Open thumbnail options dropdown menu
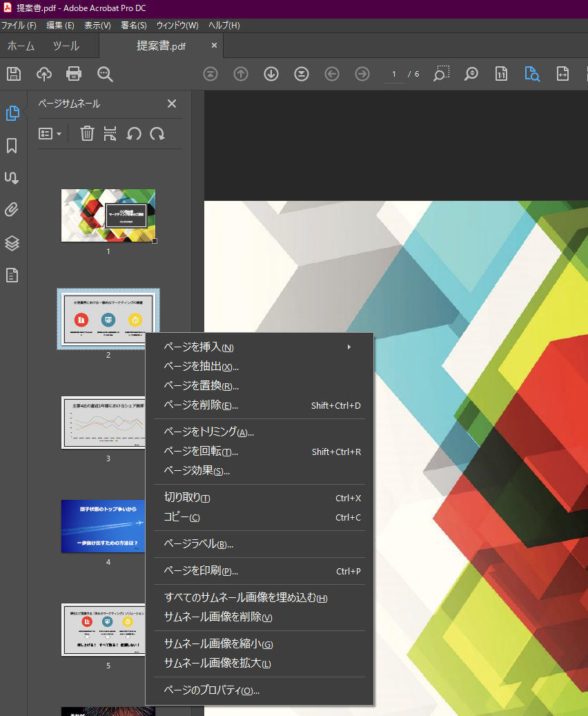 (50, 134)
